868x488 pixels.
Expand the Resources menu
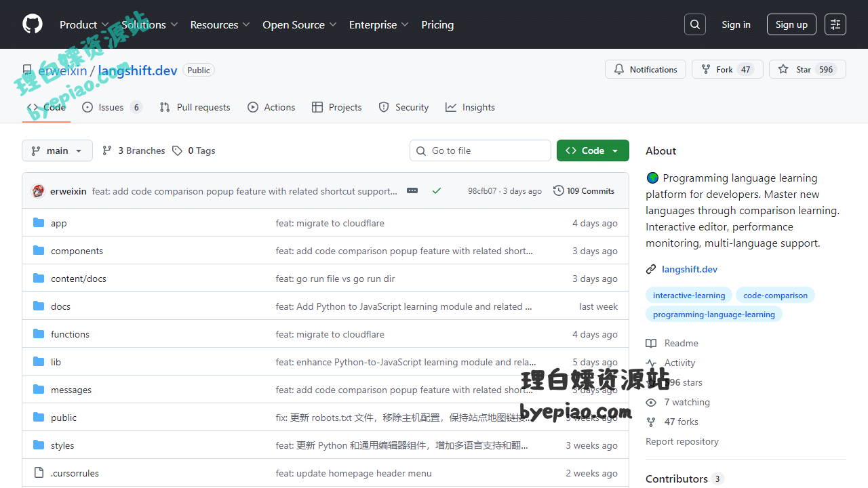point(220,24)
